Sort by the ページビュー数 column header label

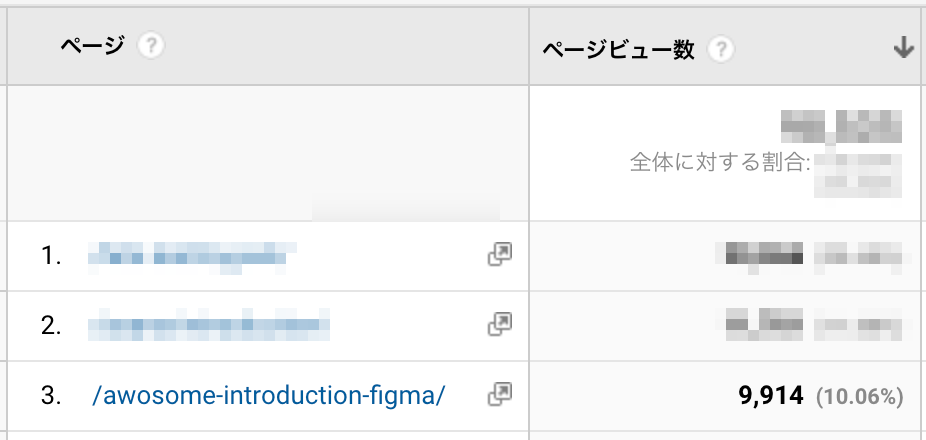point(618,49)
